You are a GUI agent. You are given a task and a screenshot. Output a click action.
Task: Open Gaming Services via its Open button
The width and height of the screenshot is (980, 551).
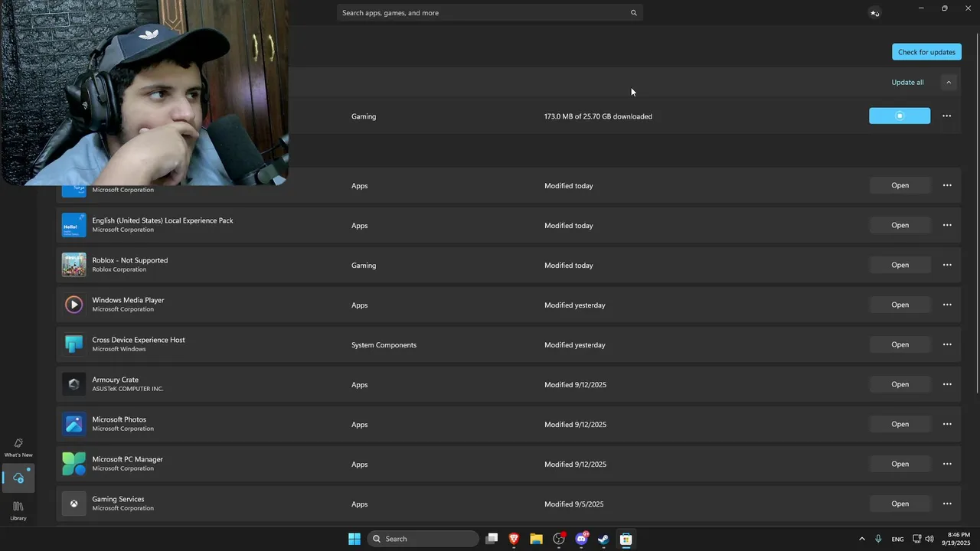(900, 504)
